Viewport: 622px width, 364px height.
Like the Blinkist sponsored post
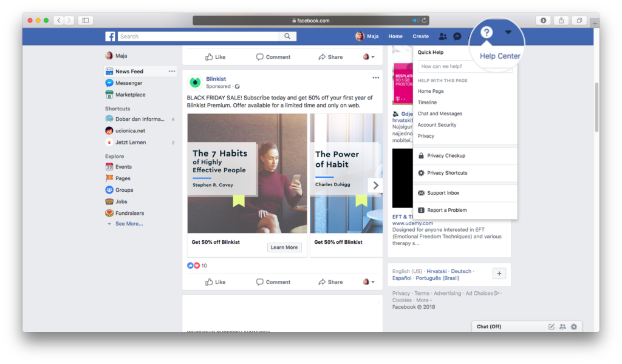(215, 282)
